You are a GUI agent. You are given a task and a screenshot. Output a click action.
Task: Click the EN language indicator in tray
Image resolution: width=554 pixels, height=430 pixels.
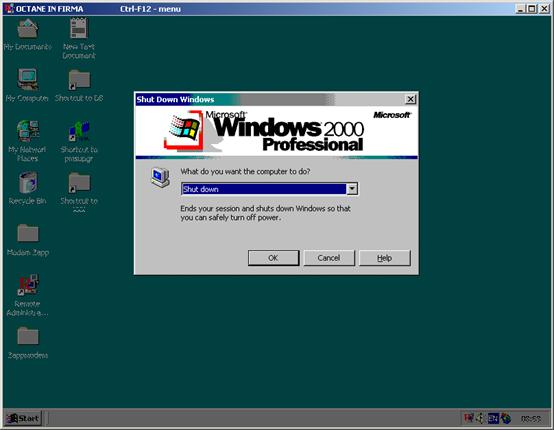pyautogui.click(x=493, y=419)
